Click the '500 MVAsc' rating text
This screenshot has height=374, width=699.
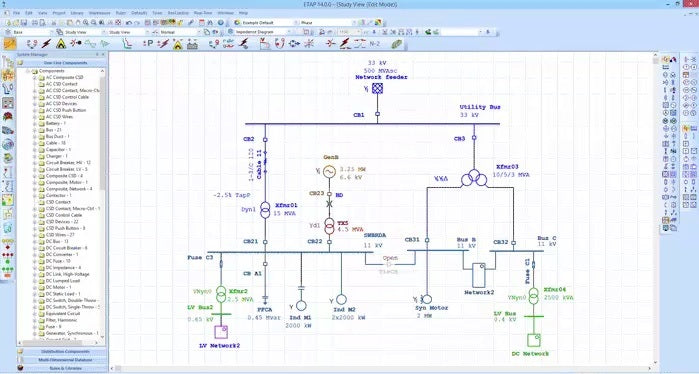[381, 71]
